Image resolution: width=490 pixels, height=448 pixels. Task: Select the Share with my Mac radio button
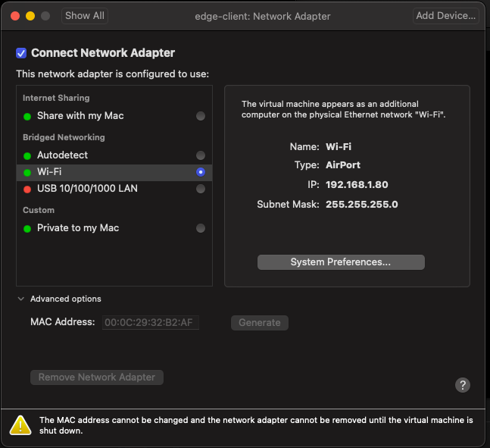point(200,116)
